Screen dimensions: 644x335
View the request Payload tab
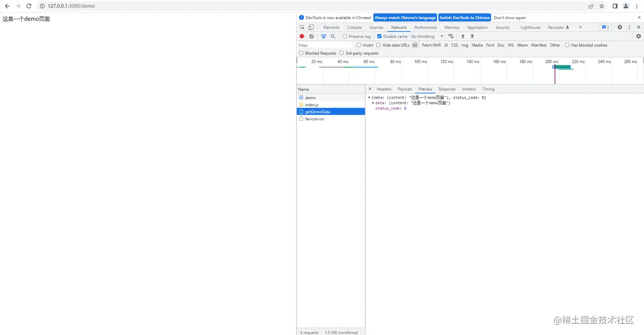coord(405,89)
